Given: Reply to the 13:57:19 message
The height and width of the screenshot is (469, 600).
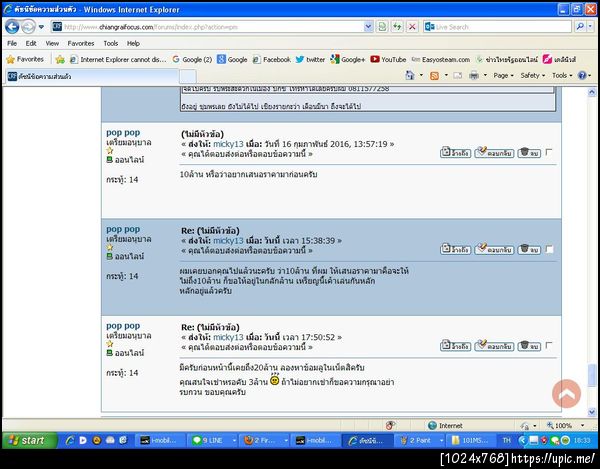Looking at the screenshot, I should [x=494, y=152].
